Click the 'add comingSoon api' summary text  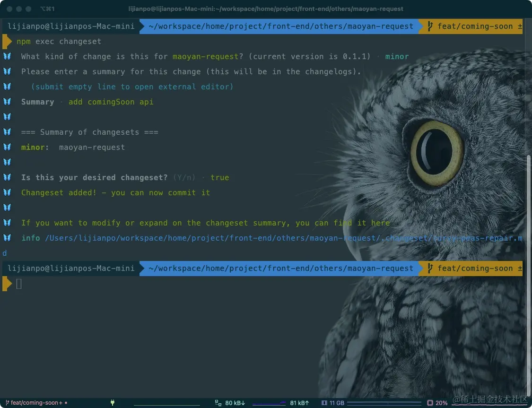pos(111,102)
